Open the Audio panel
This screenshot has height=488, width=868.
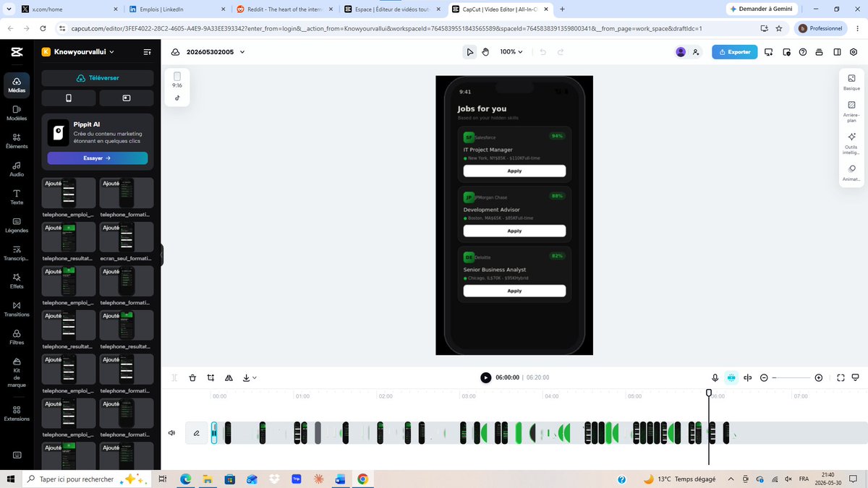pos(17,168)
